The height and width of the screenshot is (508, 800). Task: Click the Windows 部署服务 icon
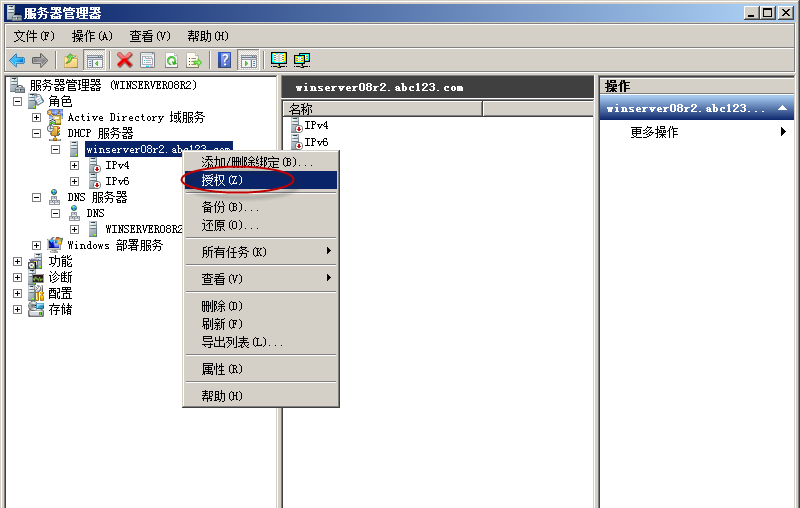[x=55, y=245]
